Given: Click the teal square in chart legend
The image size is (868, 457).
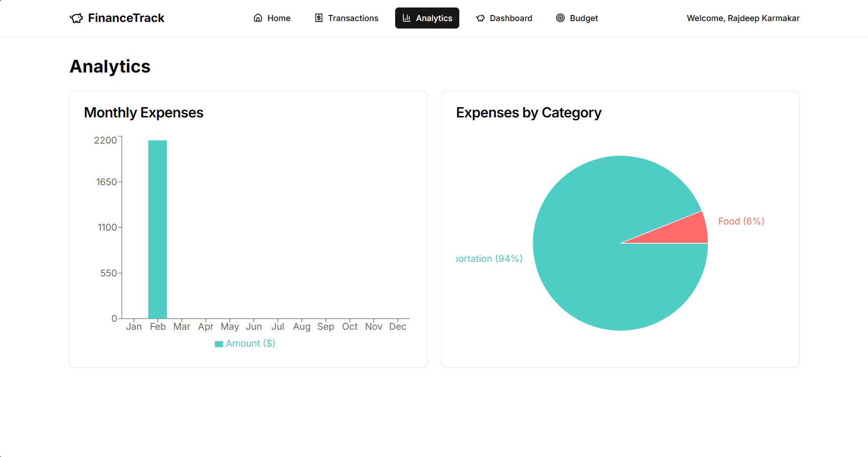Looking at the screenshot, I should click(x=219, y=343).
